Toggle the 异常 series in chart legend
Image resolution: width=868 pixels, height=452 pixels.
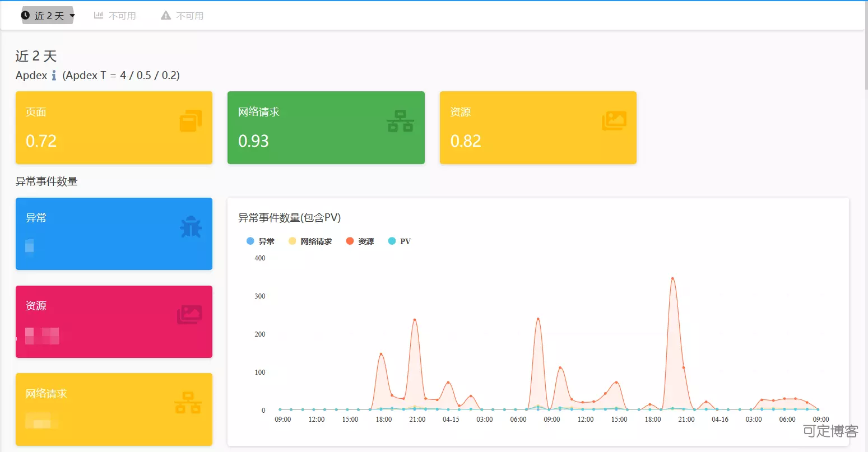261,241
